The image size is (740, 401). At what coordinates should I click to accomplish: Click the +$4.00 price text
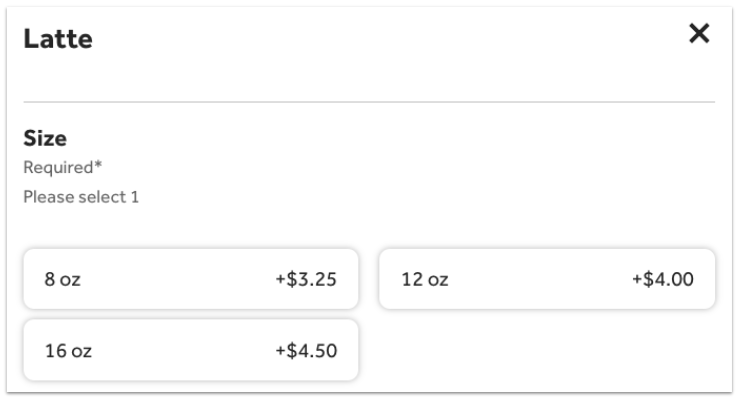click(x=663, y=279)
